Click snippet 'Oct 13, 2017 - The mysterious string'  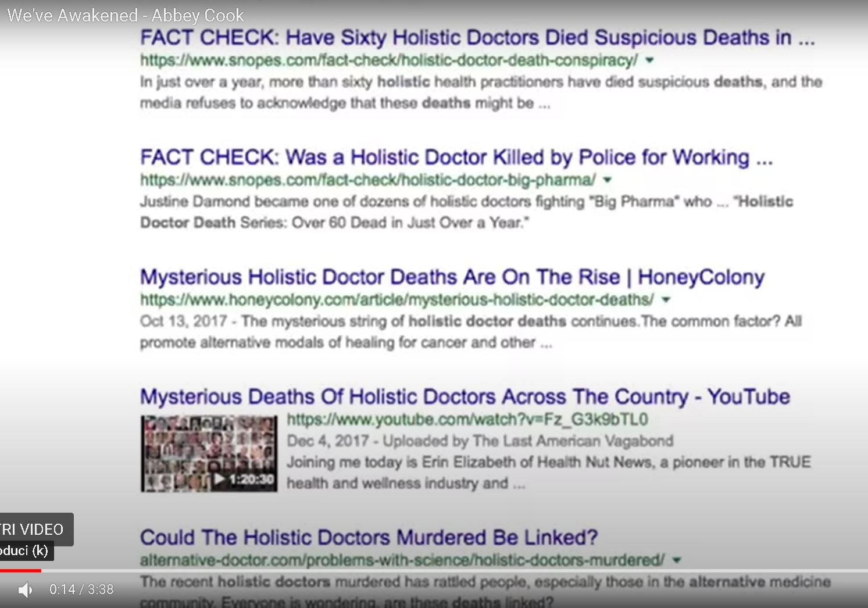tap(471, 332)
